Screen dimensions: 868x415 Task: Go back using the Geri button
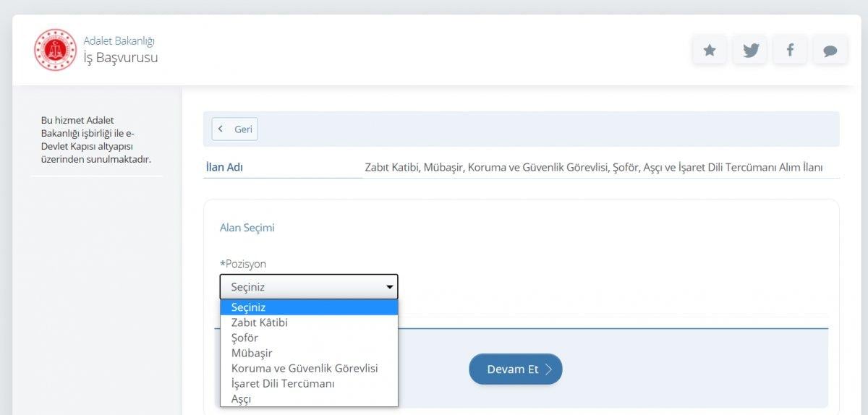coord(235,129)
